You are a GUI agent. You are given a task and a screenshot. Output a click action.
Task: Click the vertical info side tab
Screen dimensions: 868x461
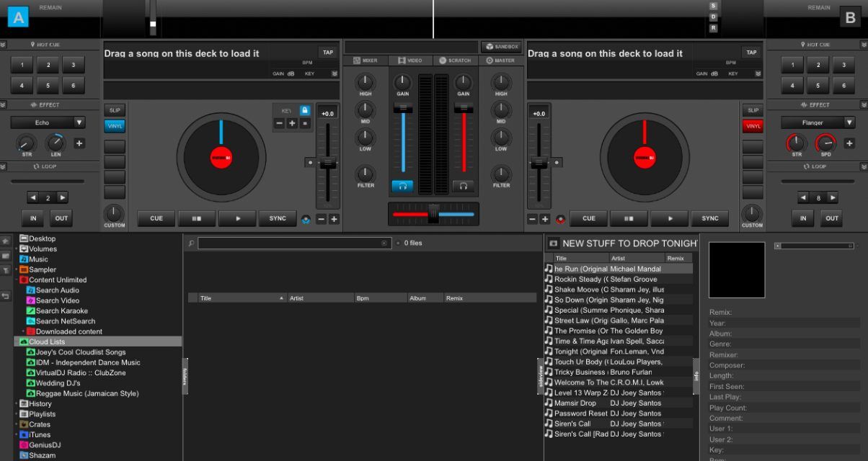pyautogui.click(x=696, y=377)
